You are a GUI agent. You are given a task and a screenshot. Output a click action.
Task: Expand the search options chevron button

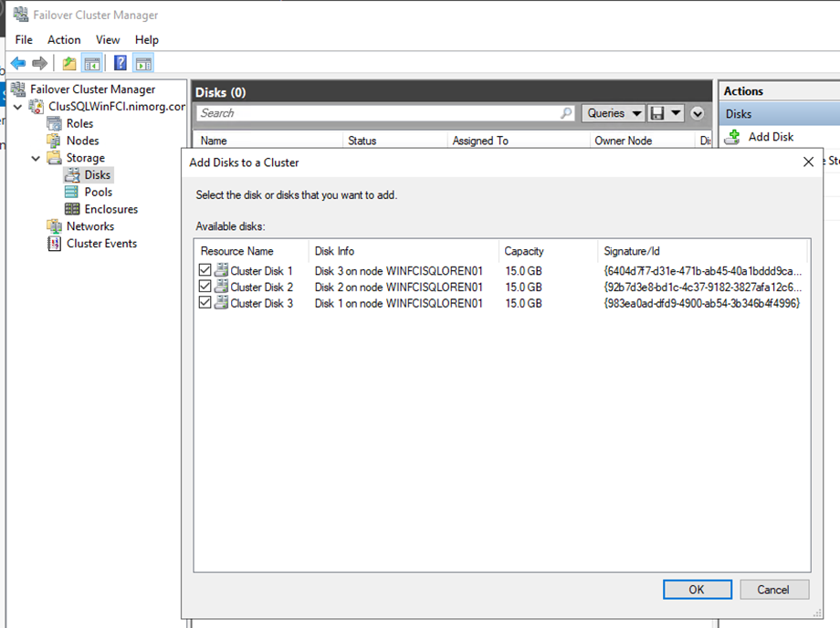pyautogui.click(x=697, y=113)
